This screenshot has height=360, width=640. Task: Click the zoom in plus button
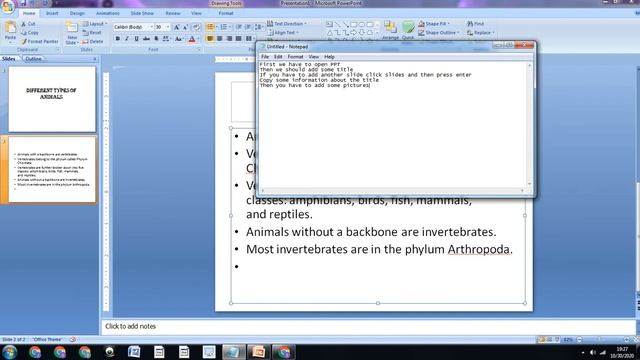coord(627,340)
